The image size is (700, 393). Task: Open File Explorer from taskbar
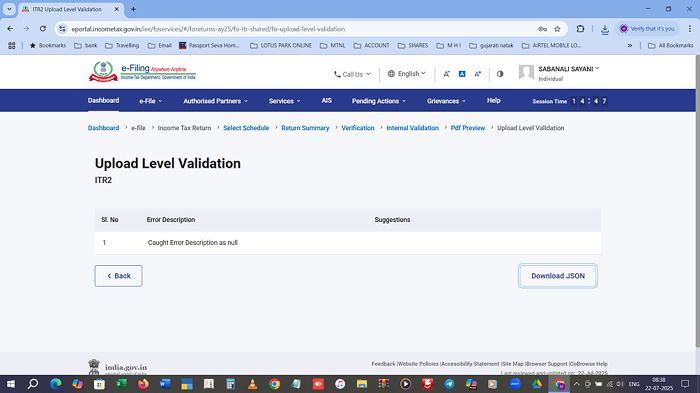(362, 384)
